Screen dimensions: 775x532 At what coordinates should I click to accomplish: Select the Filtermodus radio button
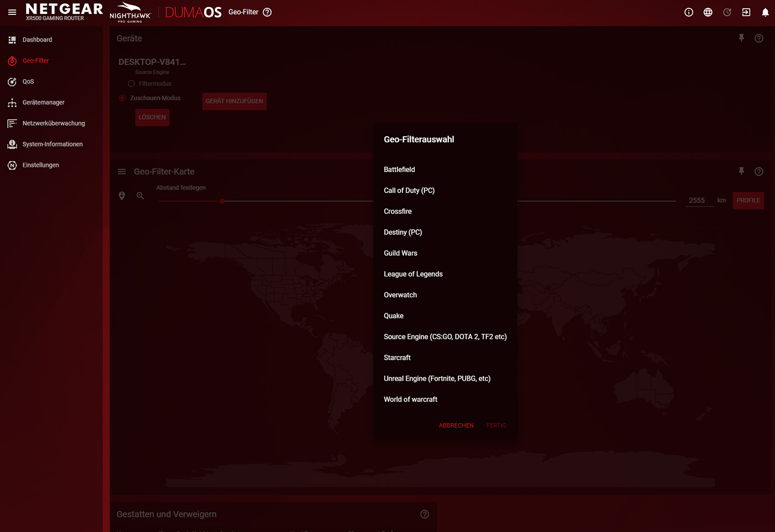pos(131,84)
